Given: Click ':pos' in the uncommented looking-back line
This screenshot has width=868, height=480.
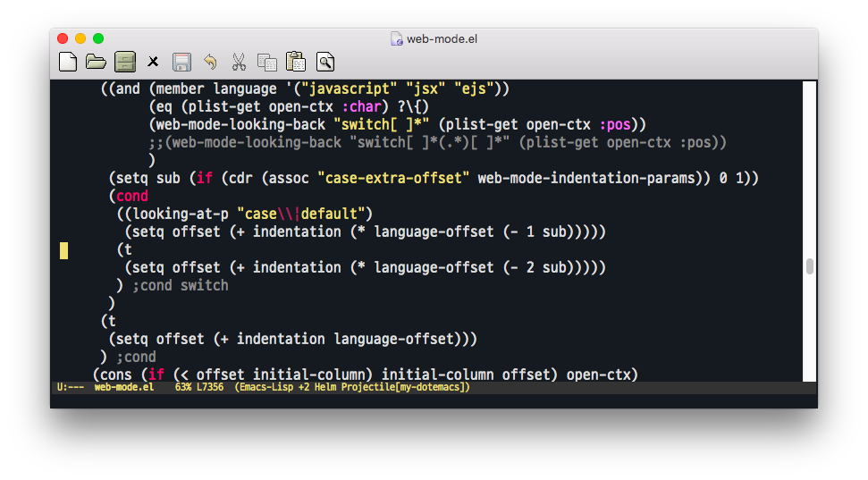Looking at the screenshot, I should (615, 124).
